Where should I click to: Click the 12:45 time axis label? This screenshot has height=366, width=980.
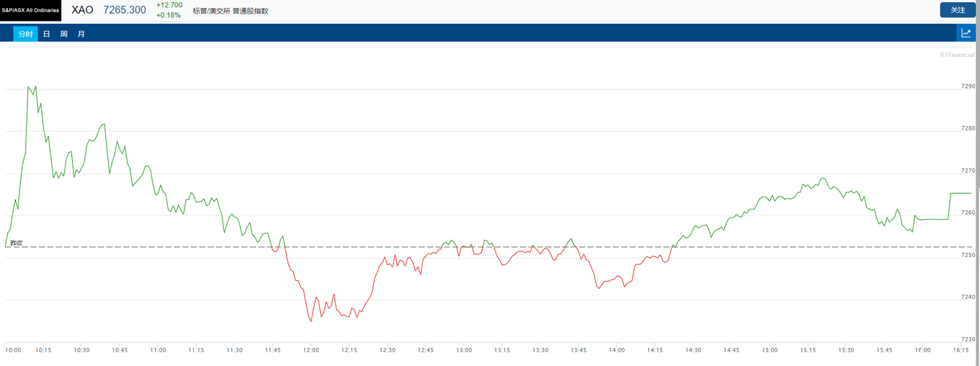pyautogui.click(x=425, y=350)
